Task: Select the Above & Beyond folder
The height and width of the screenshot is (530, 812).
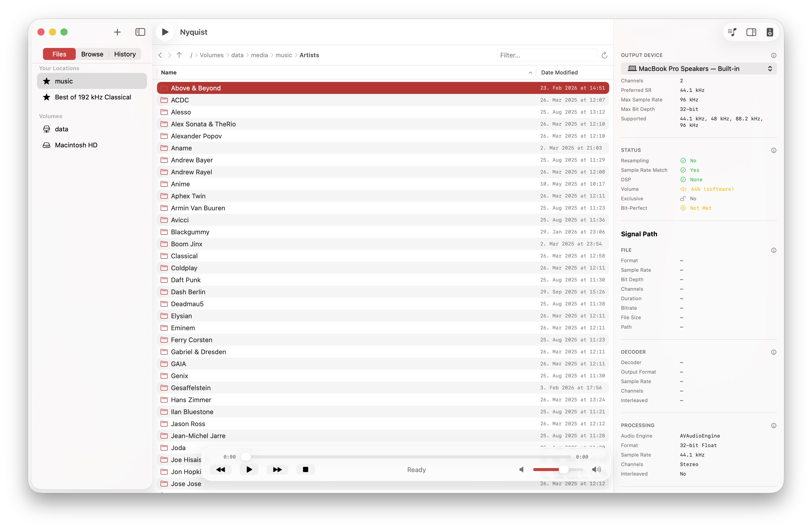Action: (x=383, y=88)
